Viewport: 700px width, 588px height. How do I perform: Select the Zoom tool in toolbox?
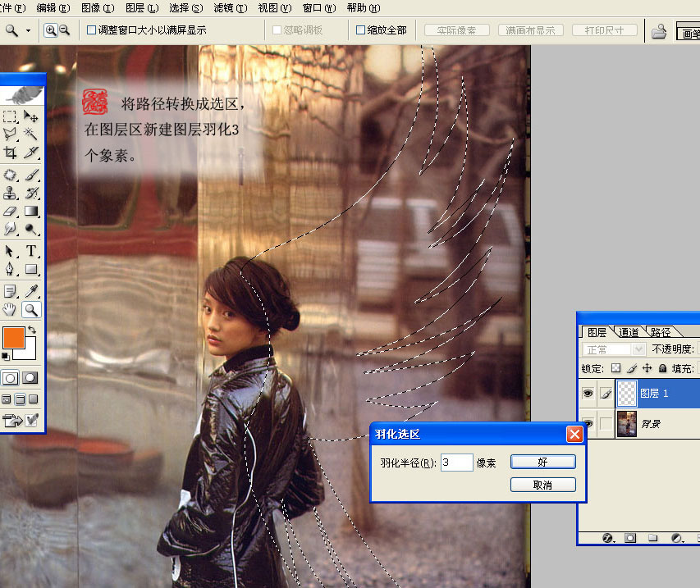(31, 309)
